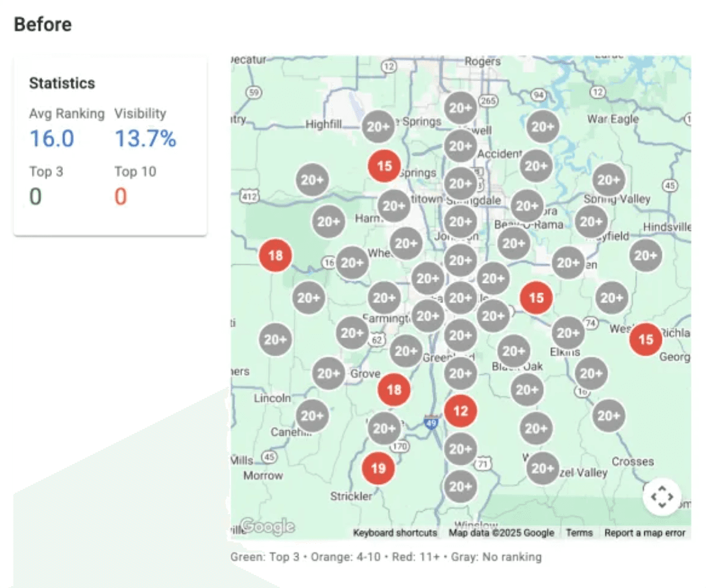Select the red "15" pin near Black Oak
The width and height of the screenshot is (706, 588).
click(536, 298)
